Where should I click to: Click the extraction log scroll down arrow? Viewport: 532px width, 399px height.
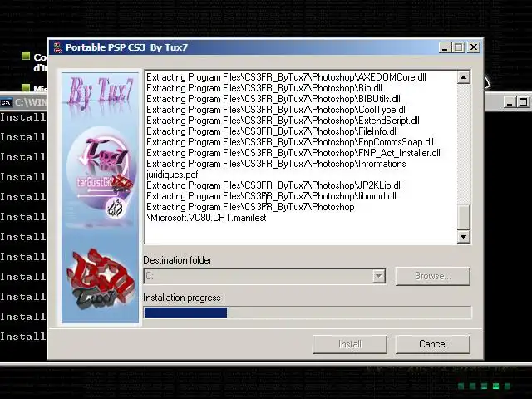click(x=464, y=236)
